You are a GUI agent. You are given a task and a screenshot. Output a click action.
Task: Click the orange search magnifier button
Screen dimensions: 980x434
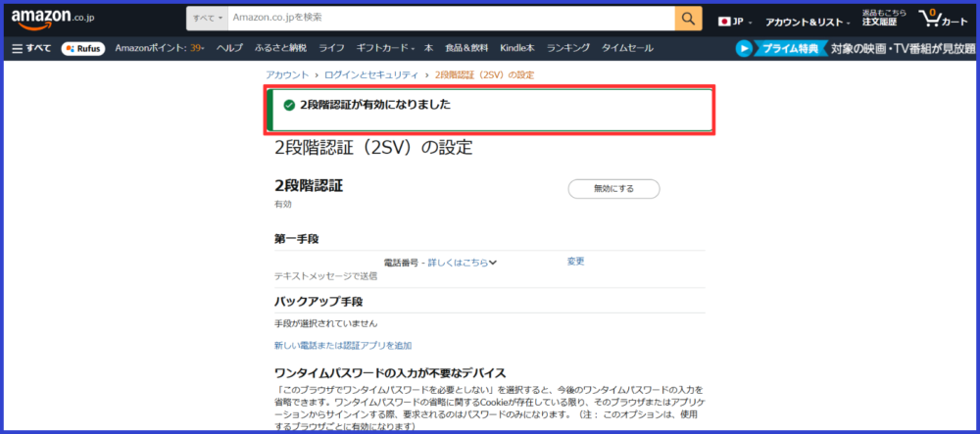(688, 19)
